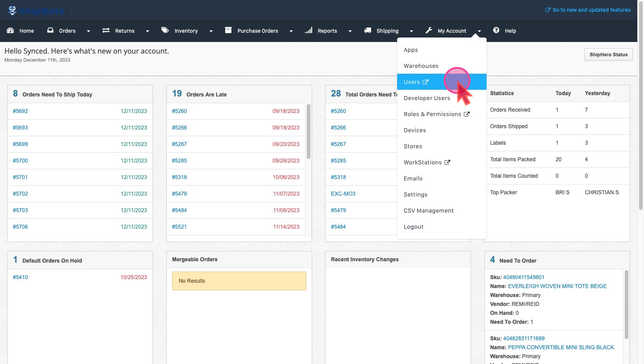Click the external link icon beside WorkStations
The width and height of the screenshot is (644, 364).
point(447,162)
